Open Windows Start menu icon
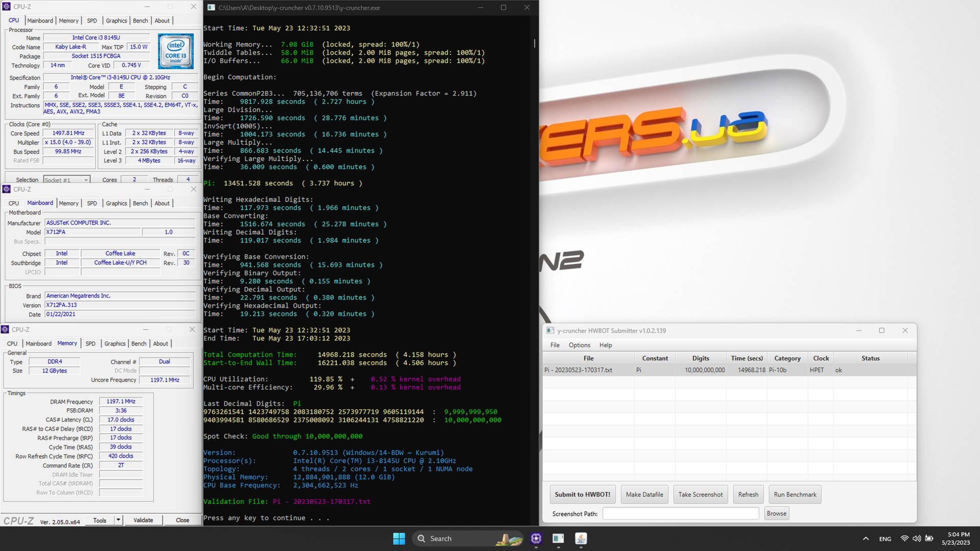980x551 pixels. 399,538
